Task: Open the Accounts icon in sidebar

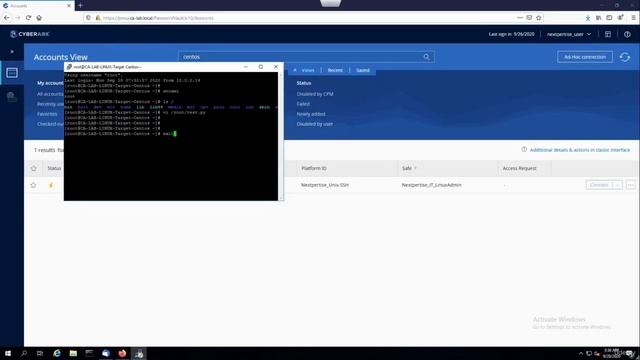Action: pos(12,73)
